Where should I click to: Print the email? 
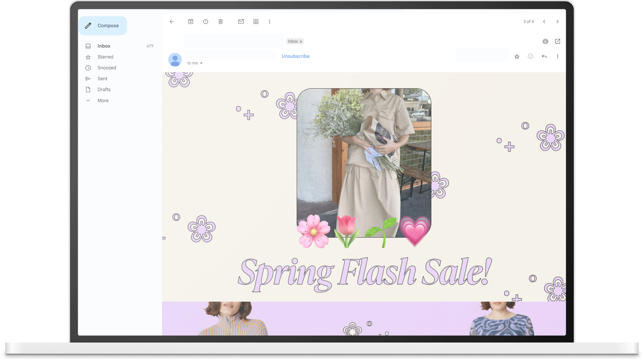(x=545, y=41)
